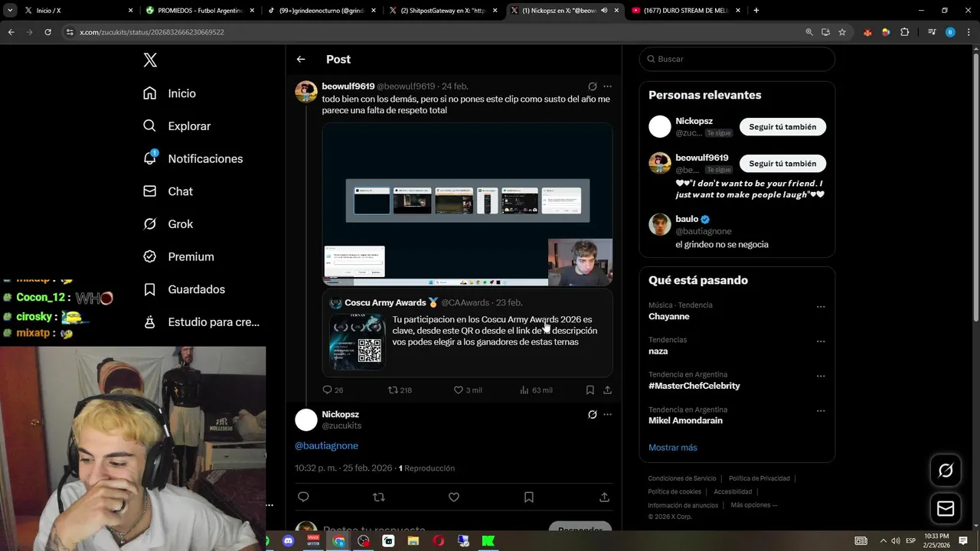Open the more options menu on Nickopsz's post

(607, 415)
